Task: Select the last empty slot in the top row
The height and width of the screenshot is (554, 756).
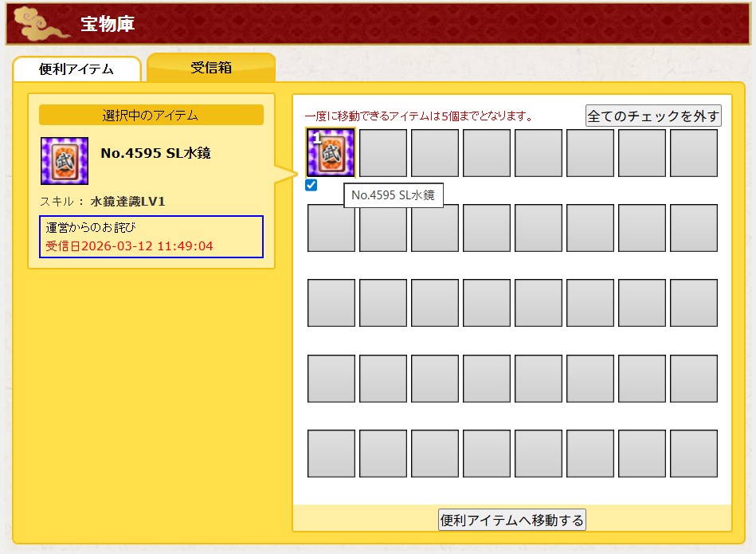Action: pos(693,153)
